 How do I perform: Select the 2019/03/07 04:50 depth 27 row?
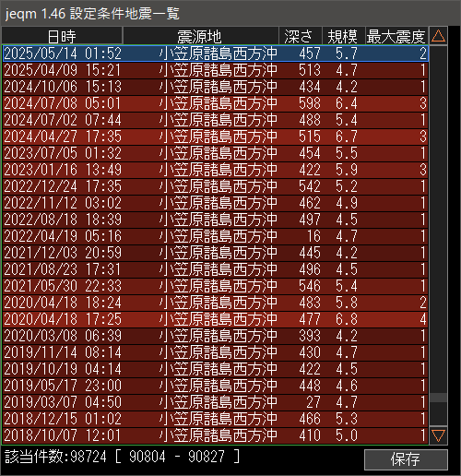coord(216,402)
